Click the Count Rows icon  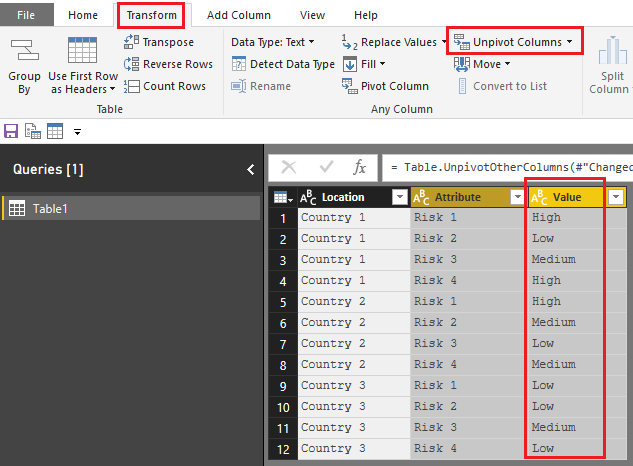pos(131,86)
